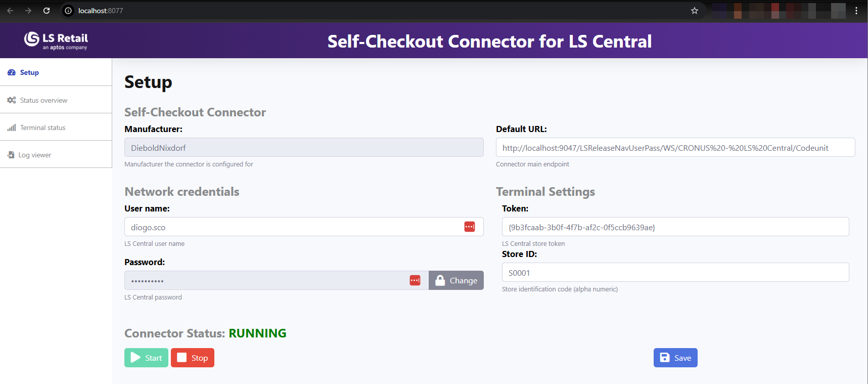Click the site information icon beside the URL
This screenshot has height=384, width=868.
pyautogui.click(x=68, y=11)
